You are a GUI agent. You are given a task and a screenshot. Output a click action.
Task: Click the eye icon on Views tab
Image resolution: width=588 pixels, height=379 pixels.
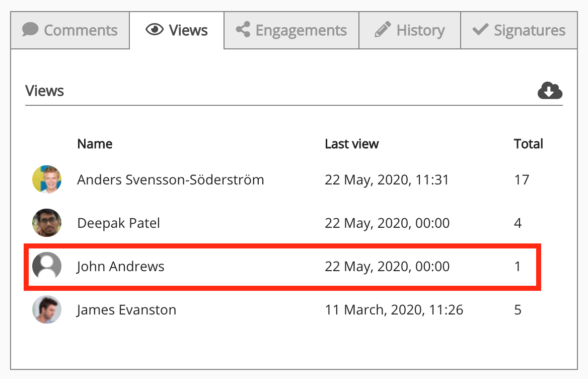coord(155,30)
